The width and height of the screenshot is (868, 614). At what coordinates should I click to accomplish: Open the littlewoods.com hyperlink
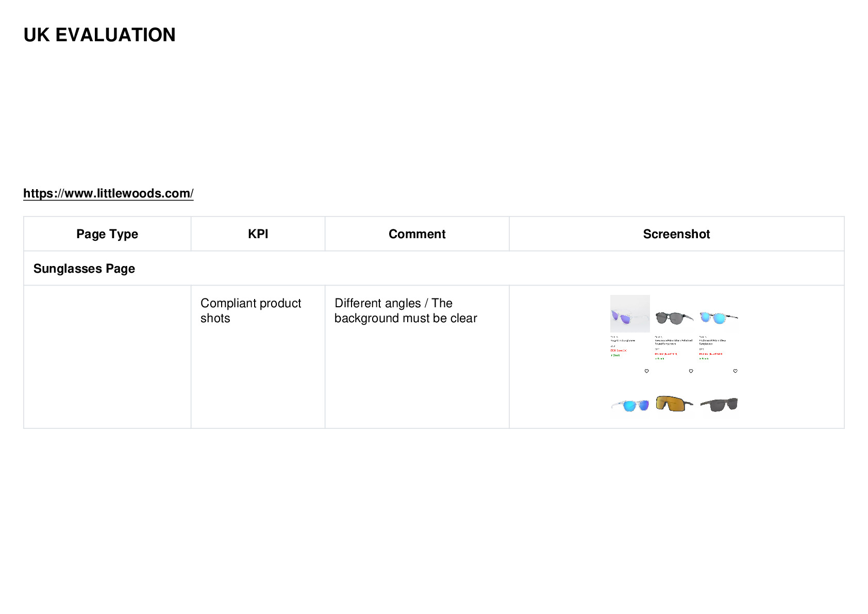pyautogui.click(x=108, y=193)
